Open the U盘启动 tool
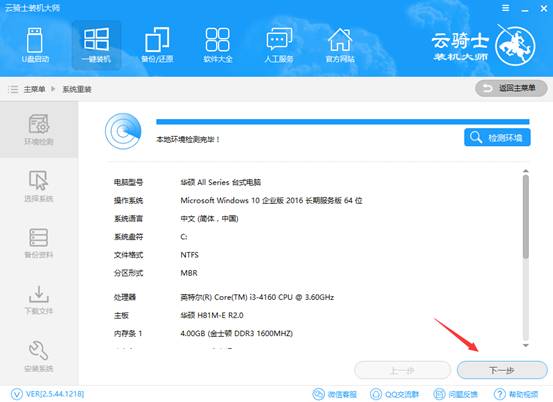 (x=35, y=45)
